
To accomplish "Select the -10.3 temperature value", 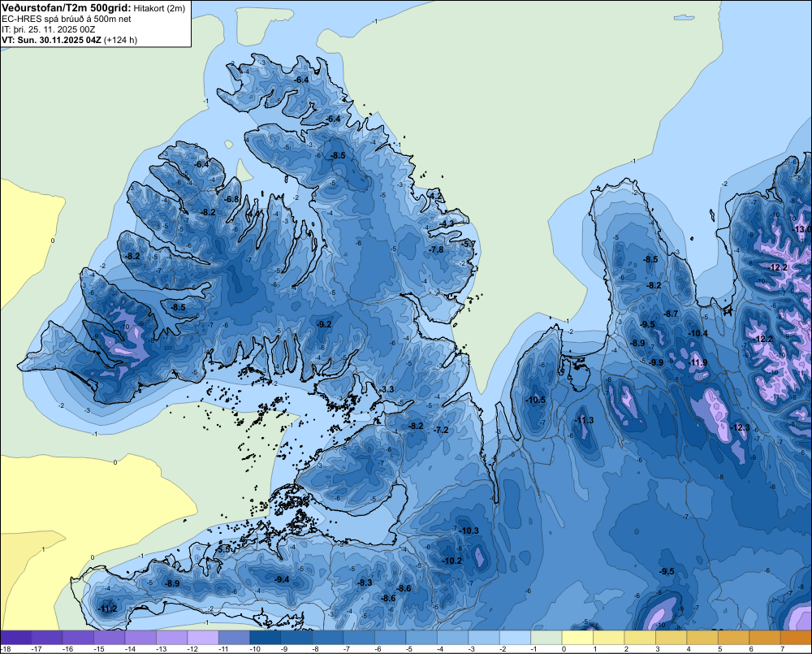I will pos(469,531).
